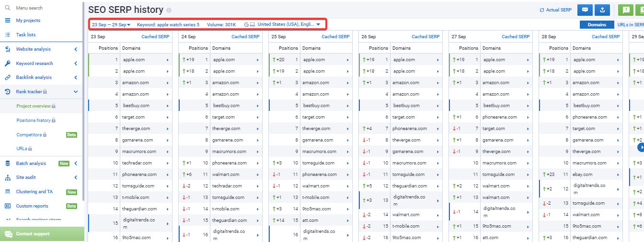The image size is (644, 242).
Task: Open Cached SERP for 25 Sep
Action: click(335, 37)
